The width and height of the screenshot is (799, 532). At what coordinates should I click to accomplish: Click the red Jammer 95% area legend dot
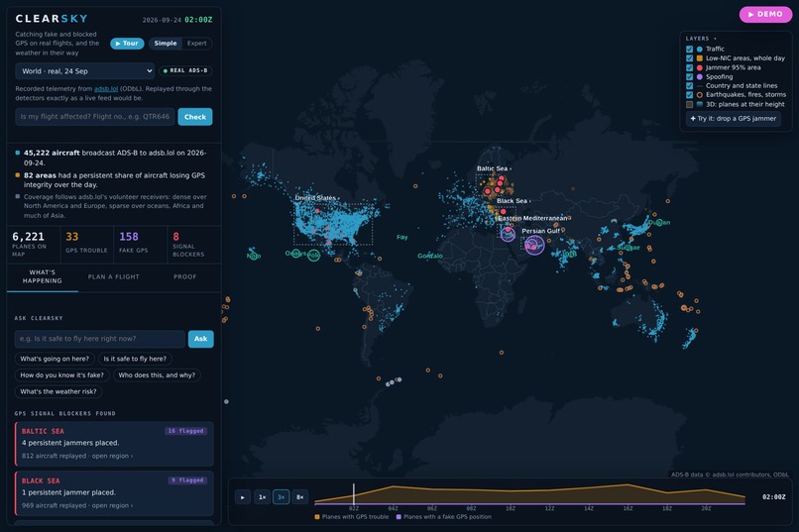pyautogui.click(x=700, y=67)
